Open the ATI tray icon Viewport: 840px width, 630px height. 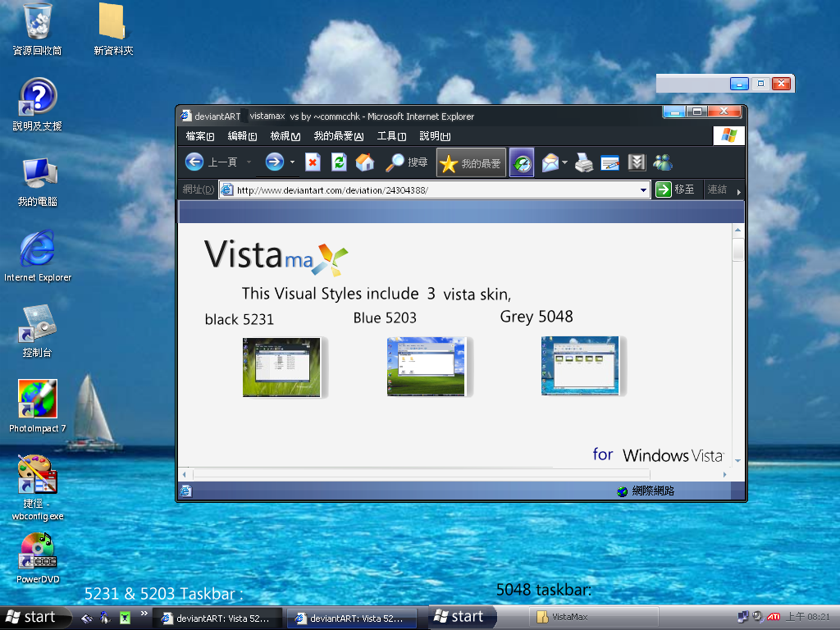772,617
